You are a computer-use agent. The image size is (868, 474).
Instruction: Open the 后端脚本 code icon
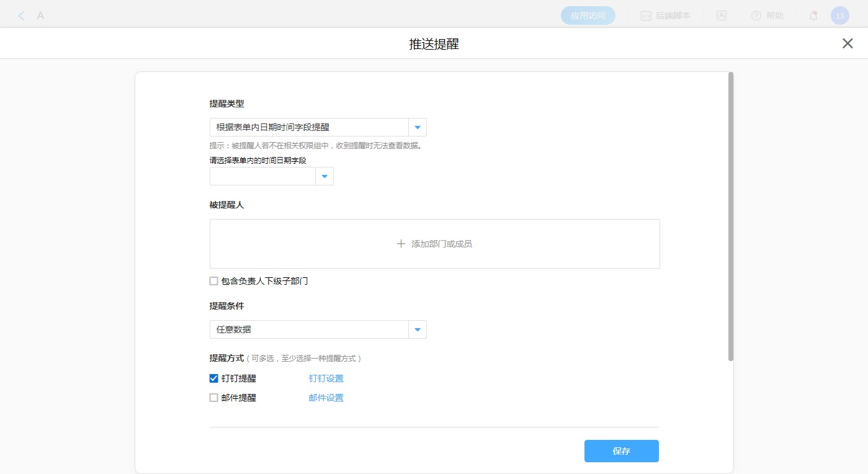tap(646, 16)
